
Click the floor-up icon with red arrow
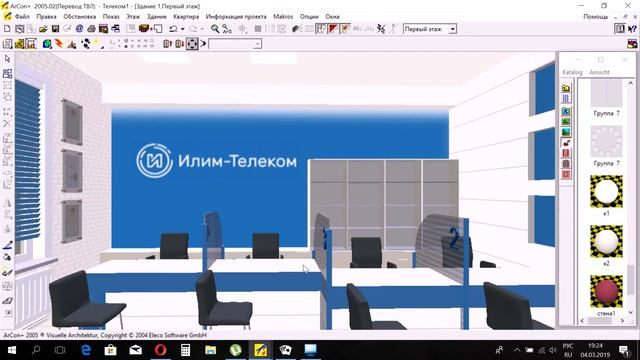pos(167,44)
